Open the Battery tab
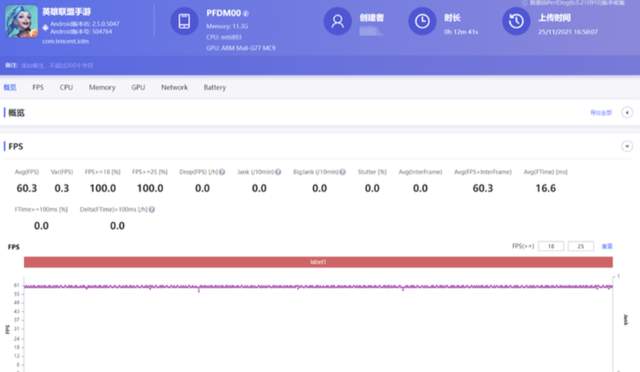This screenshot has width=640, height=372. tap(215, 87)
